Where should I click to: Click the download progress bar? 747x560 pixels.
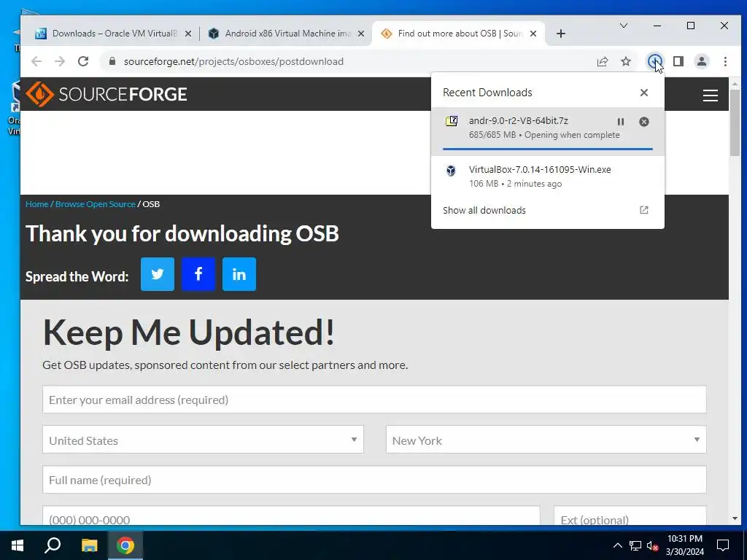pos(547,149)
